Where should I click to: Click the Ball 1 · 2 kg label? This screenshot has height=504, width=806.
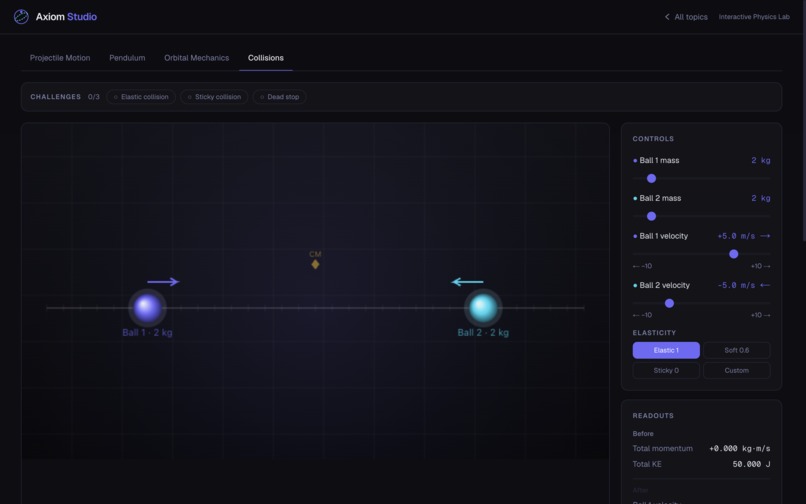(x=148, y=332)
